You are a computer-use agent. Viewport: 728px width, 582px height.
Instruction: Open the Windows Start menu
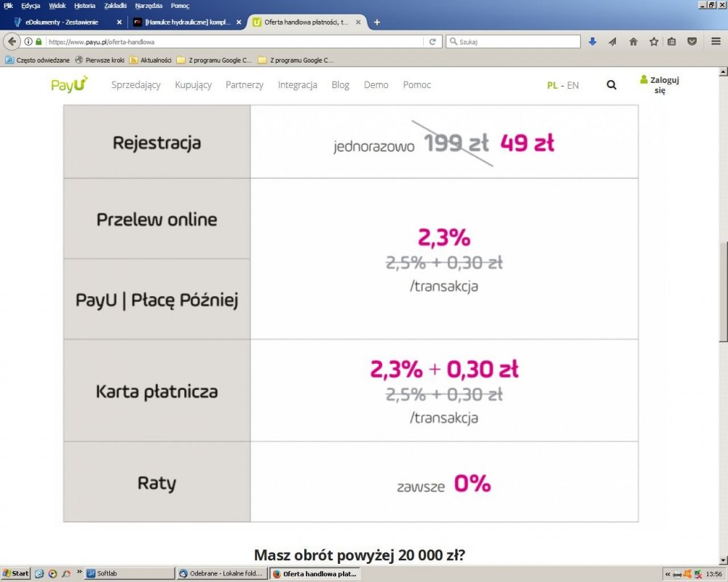[x=15, y=573]
